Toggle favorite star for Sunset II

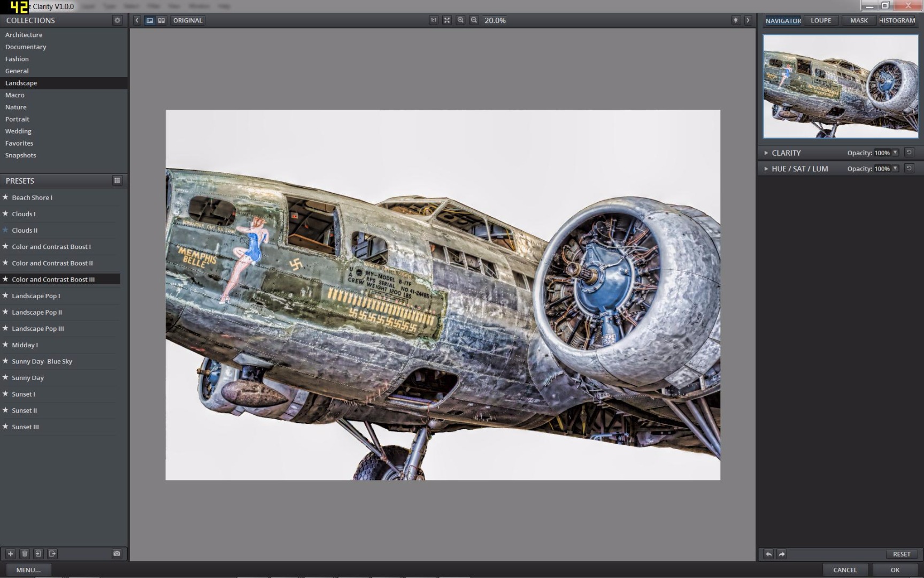(5, 410)
